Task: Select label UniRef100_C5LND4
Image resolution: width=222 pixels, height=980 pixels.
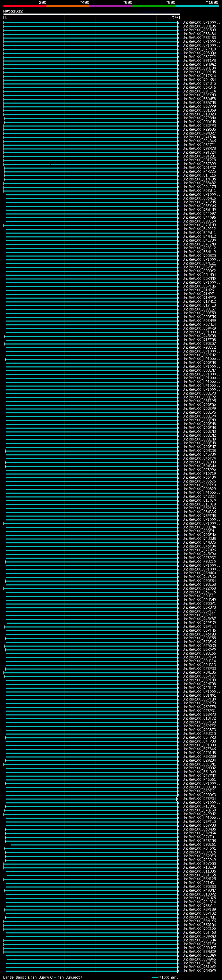Action: point(199,275)
